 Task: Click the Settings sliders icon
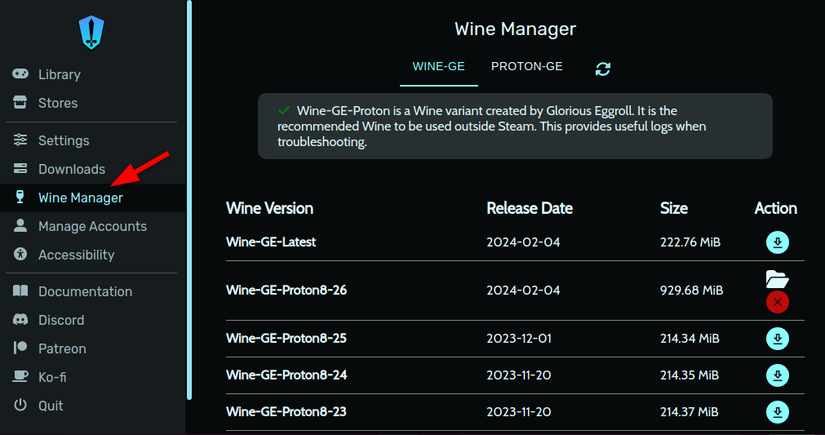[x=20, y=140]
